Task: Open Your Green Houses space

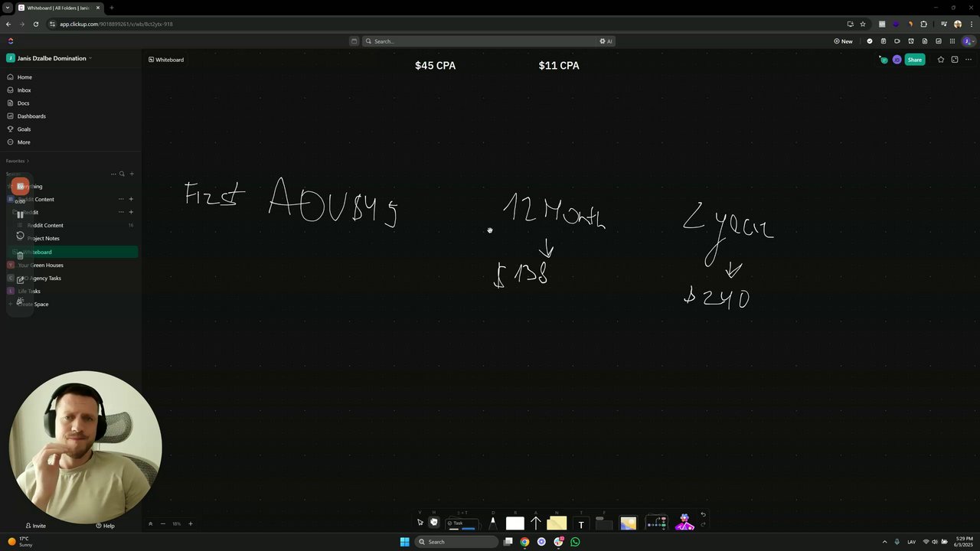Action: (x=40, y=266)
